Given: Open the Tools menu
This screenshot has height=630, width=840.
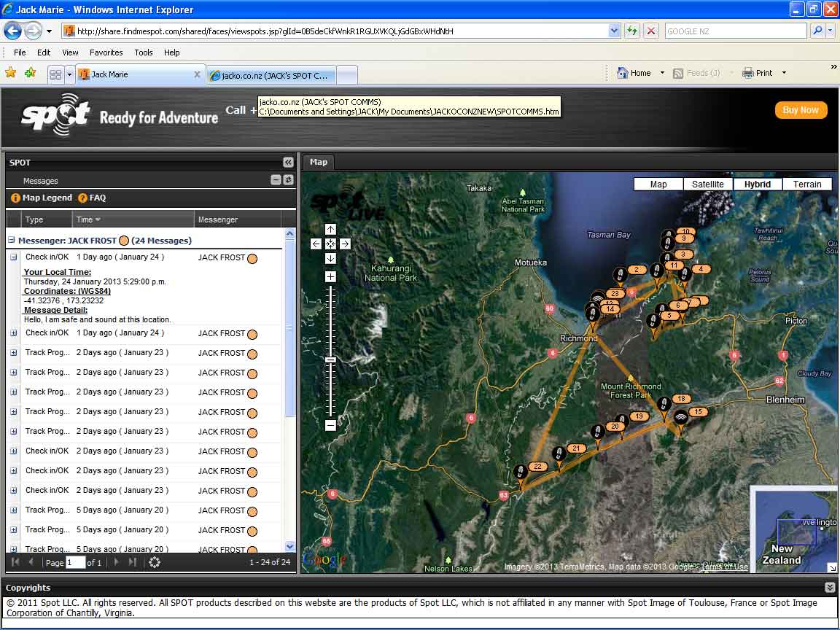Looking at the screenshot, I should click(144, 52).
